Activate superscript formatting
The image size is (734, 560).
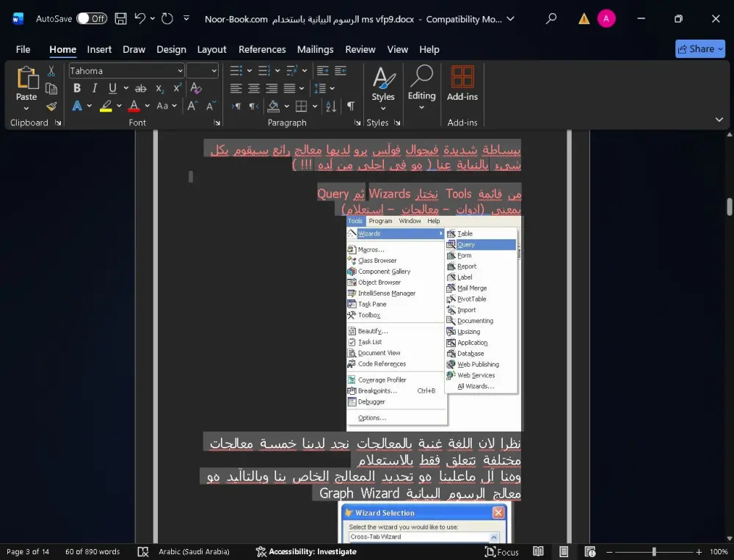176,87
